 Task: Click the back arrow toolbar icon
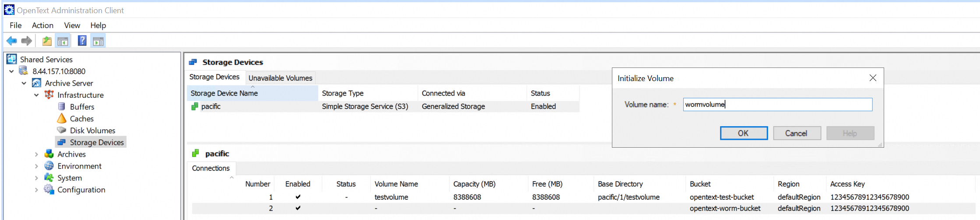pos(12,41)
